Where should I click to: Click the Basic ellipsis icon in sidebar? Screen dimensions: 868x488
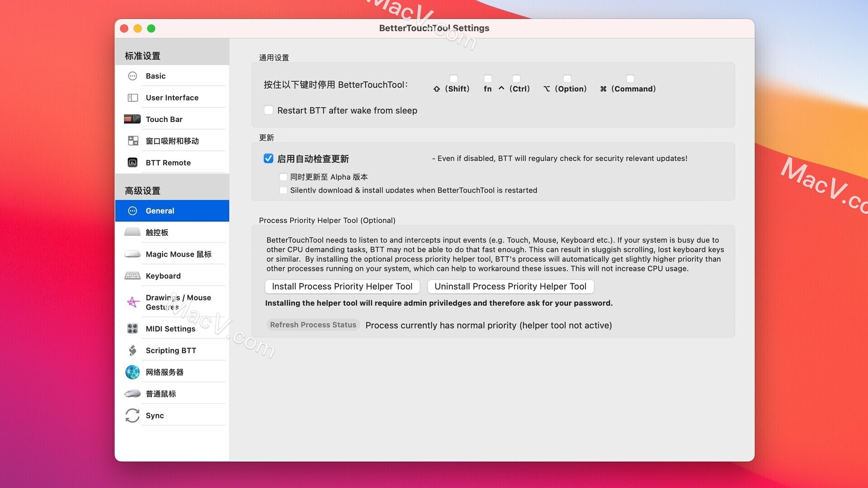coord(132,76)
